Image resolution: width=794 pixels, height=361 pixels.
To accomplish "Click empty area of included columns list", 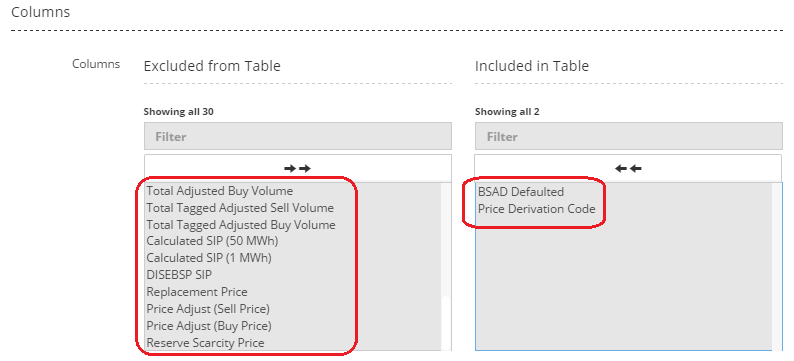I will [x=624, y=284].
